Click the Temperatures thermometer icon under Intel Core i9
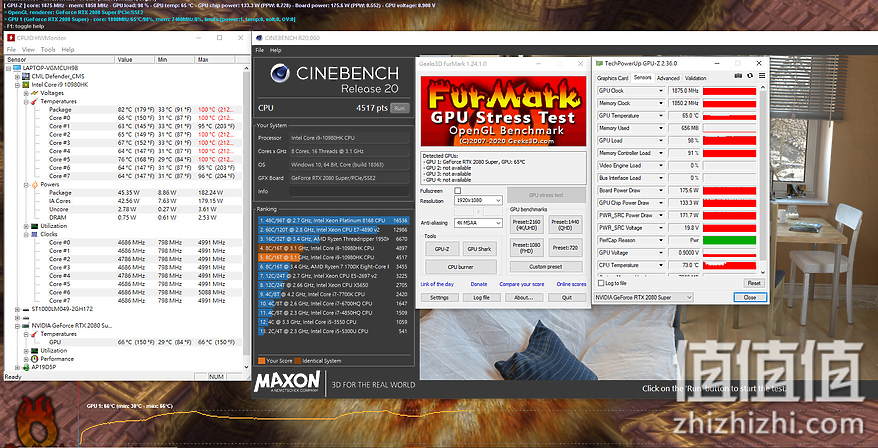Screen dimensions: 878x448 coord(35,101)
